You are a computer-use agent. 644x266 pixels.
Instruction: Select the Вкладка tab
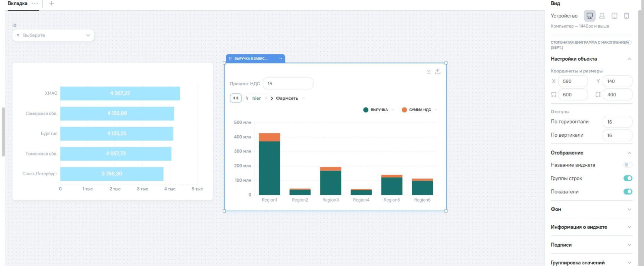[17, 3]
